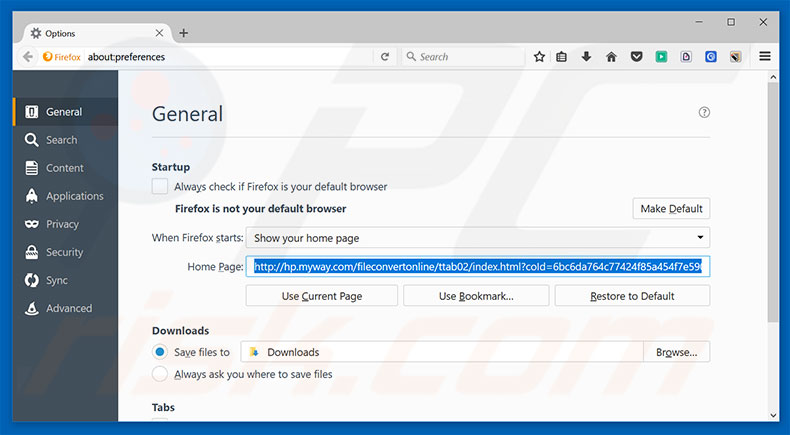
Task: Click the bookmark star icon
Action: pos(539,57)
